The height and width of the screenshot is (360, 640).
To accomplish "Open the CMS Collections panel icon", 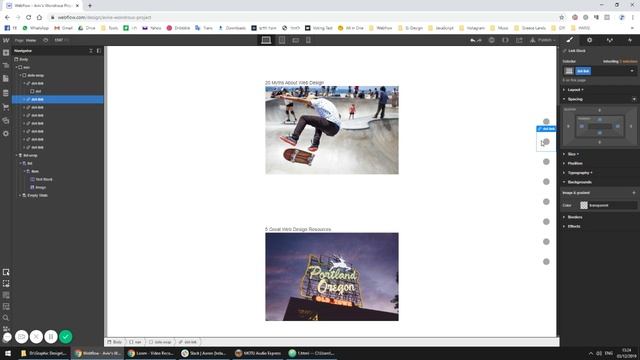I will (6, 93).
